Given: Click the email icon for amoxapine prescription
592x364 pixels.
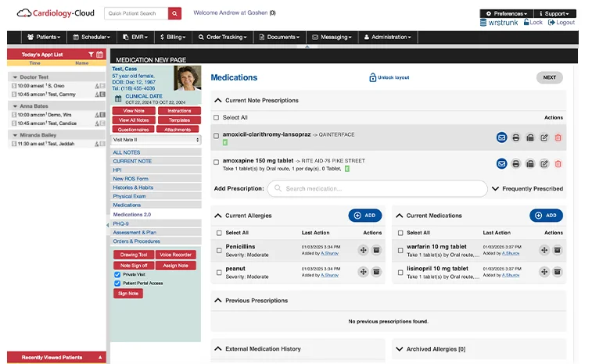Looking at the screenshot, I should coord(502,163).
